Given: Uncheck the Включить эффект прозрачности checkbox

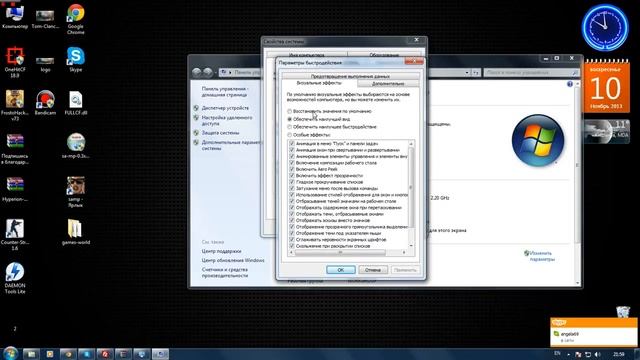Looking at the screenshot, I should (x=291, y=176).
